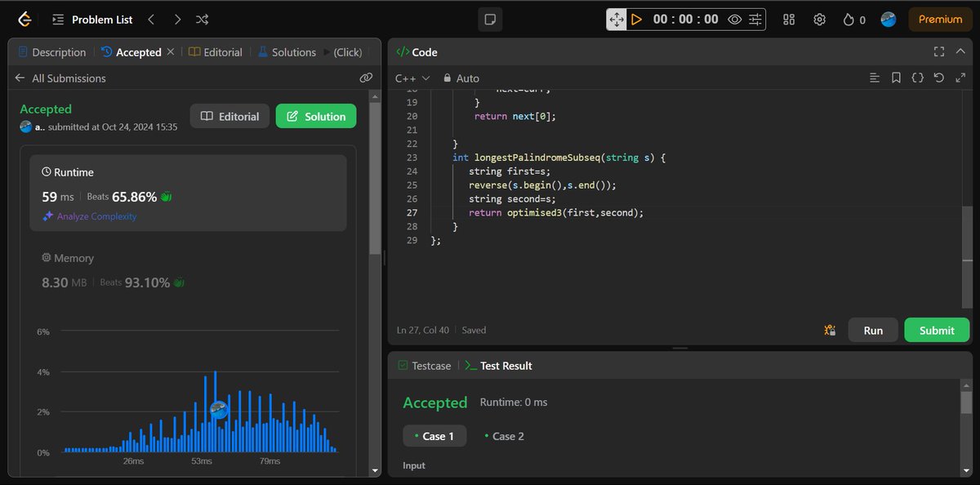Open the Problem List panel
Screen dimensions: 980x485
coord(92,19)
